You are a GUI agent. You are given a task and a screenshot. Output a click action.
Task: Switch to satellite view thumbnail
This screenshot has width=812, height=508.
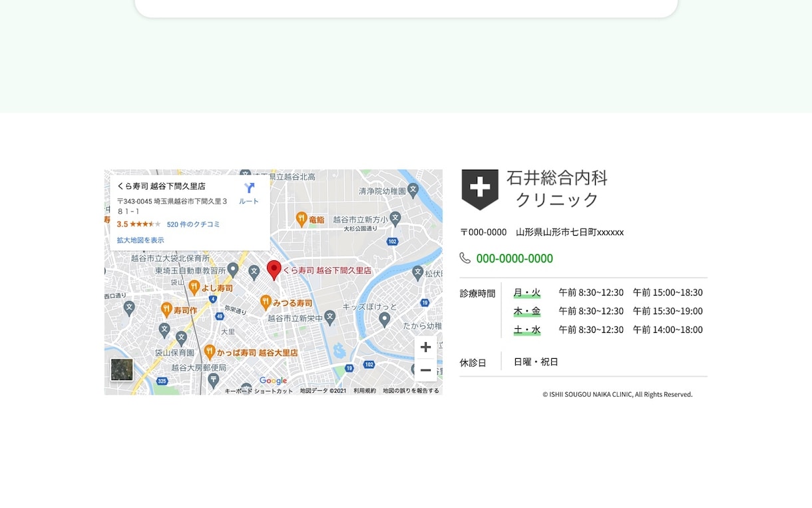tap(122, 370)
